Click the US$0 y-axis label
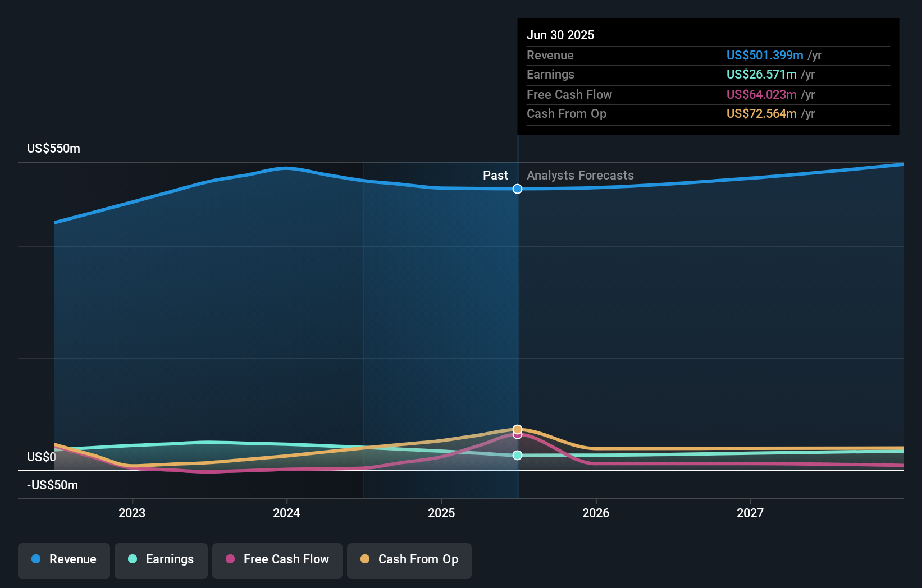Image resolution: width=922 pixels, height=588 pixels. pyautogui.click(x=42, y=457)
